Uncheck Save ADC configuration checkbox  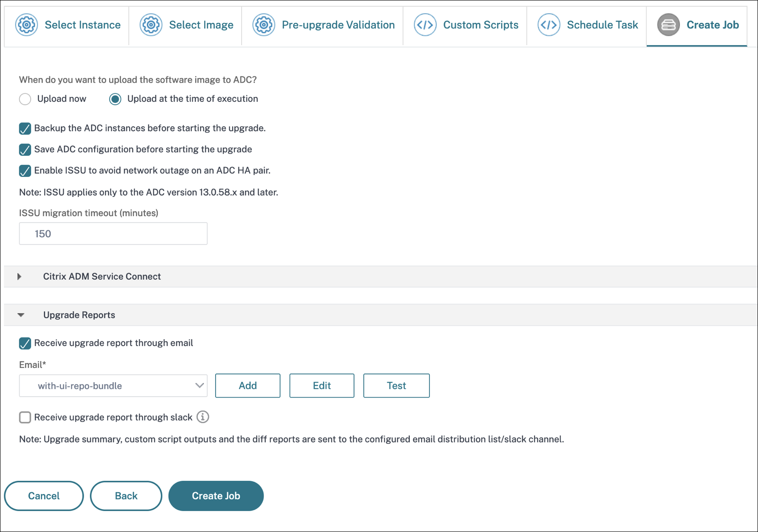(25, 149)
